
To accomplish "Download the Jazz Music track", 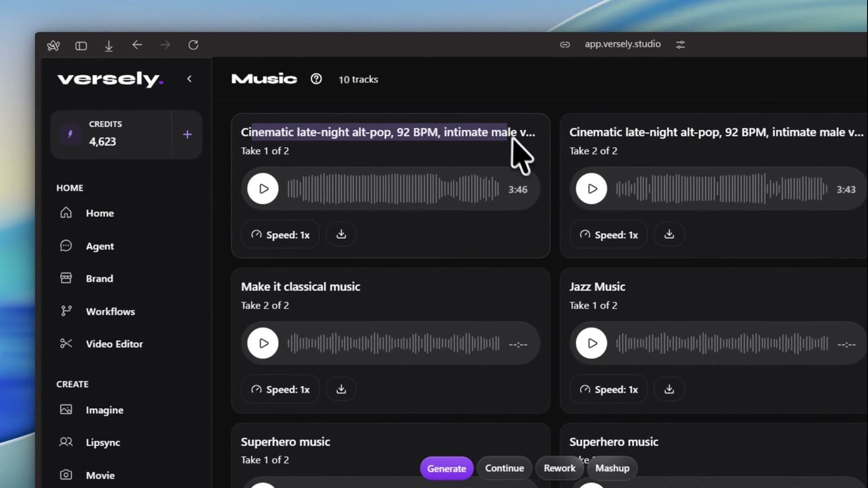I will (x=669, y=389).
